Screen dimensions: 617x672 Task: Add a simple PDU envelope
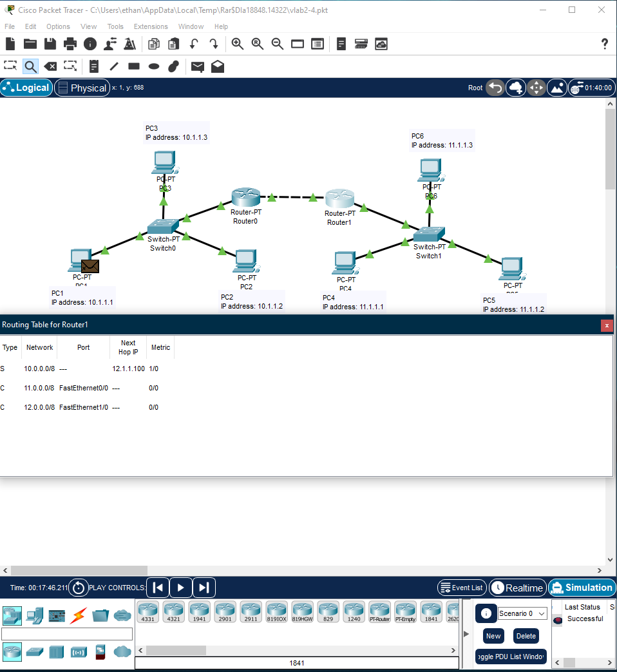click(198, 66)
